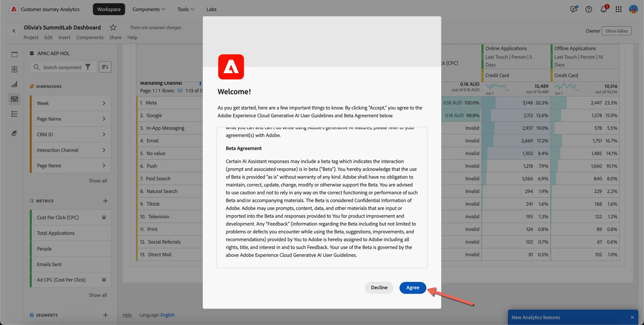Open the quick insights lightning icon in rail
Viewport: 644px width, 325px height.
(15, 69)
